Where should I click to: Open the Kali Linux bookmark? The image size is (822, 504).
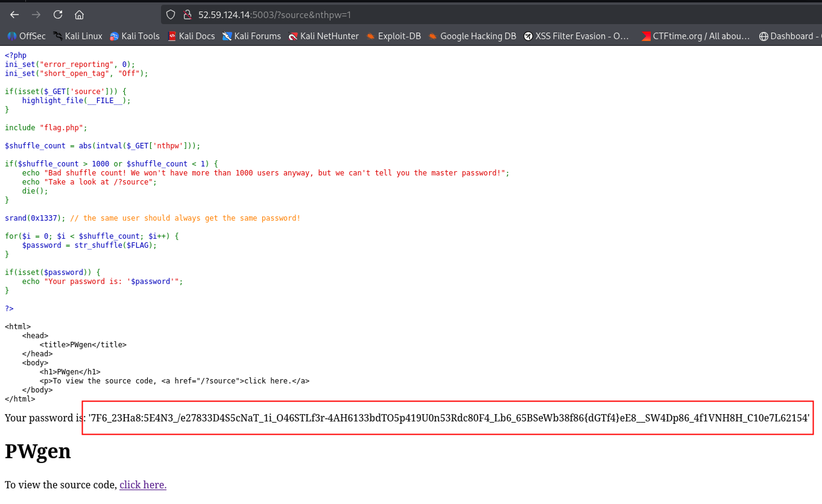pos(78,36)
